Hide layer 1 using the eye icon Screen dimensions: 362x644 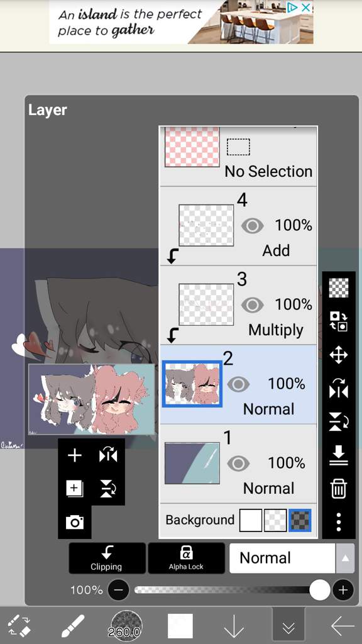(238, 464)
